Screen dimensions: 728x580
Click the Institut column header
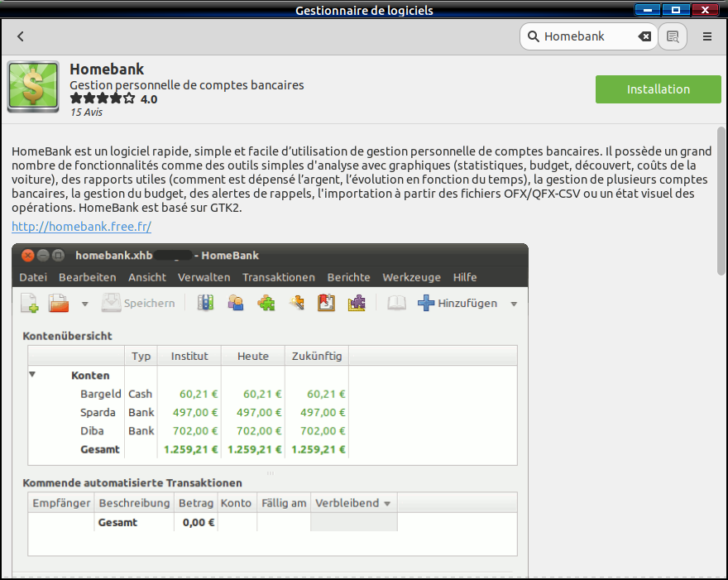pyautogui.click(x=189, y=356)
